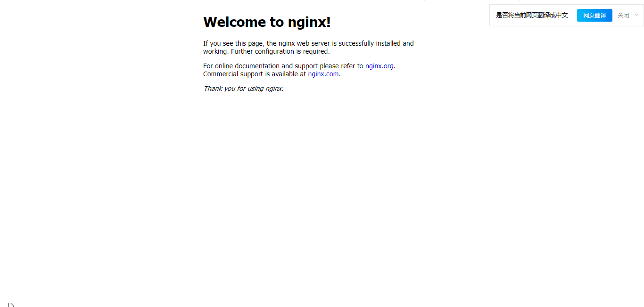Screen dimensions: 644x307
Task: Dismiss the translation prompt with 关闭
Action: click(623, 15)
